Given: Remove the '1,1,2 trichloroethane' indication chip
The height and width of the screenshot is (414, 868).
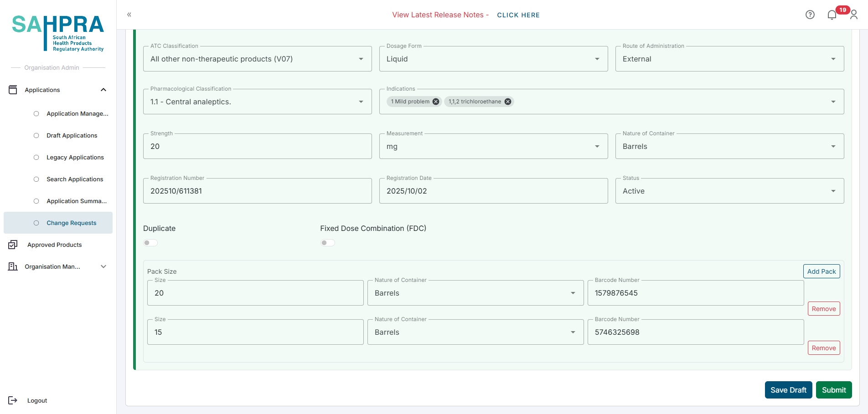Looking at the screenshot, I should coord(507,102).
